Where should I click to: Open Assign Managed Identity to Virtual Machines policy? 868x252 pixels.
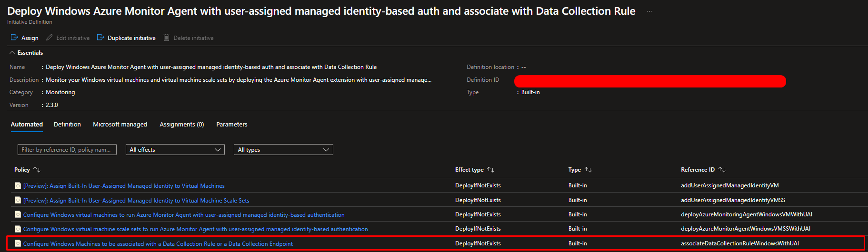[124, 186]
